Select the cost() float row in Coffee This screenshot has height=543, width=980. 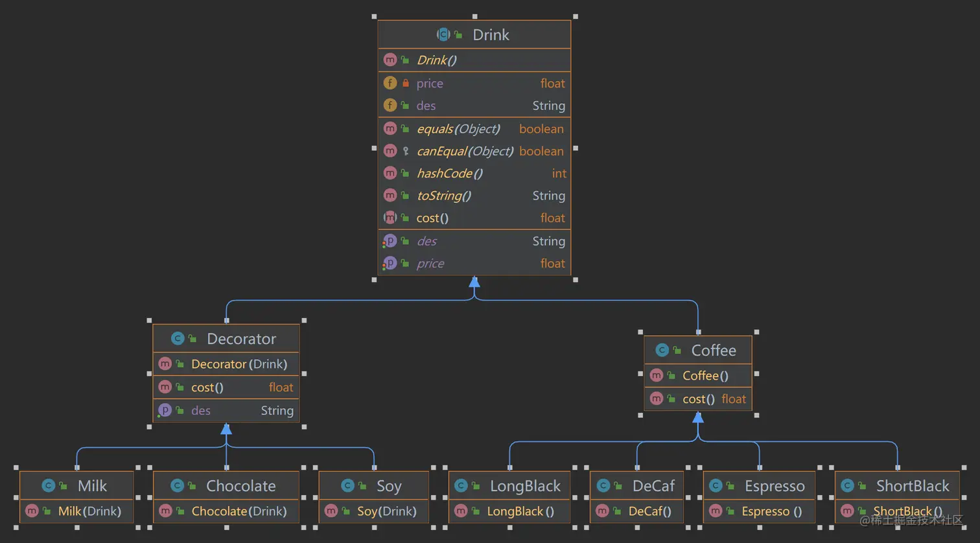tap(698, 399)
